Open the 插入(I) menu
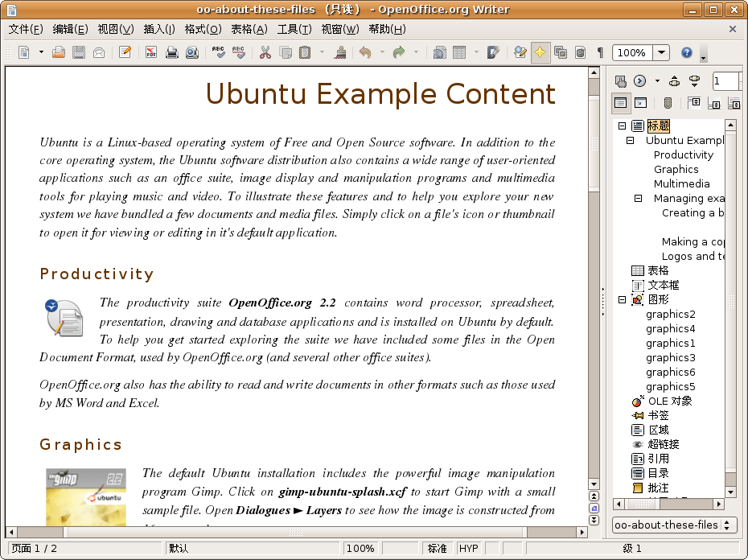The image size is (748, 560). [x=159, y=29]
